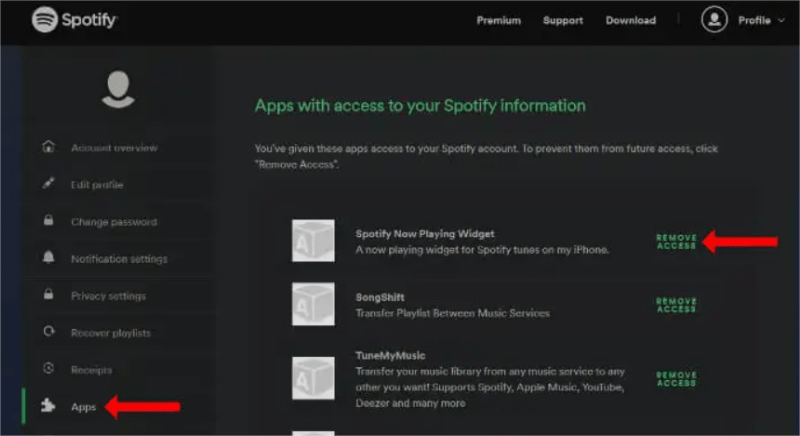Screen dimensions: 800x436
Task: Click 'Apps with access to your Spotify information' heading
Action: point(420,106)
